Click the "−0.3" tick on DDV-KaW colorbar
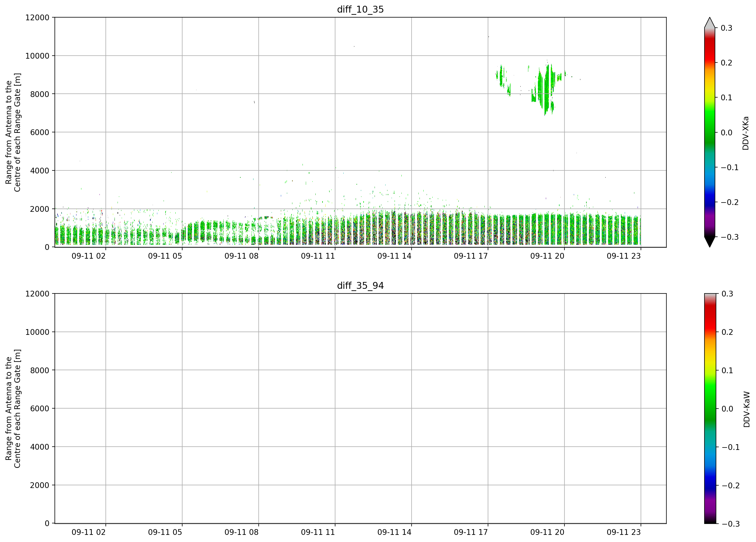The width and height of the screenshot is (756, 542). click(731, 524)
